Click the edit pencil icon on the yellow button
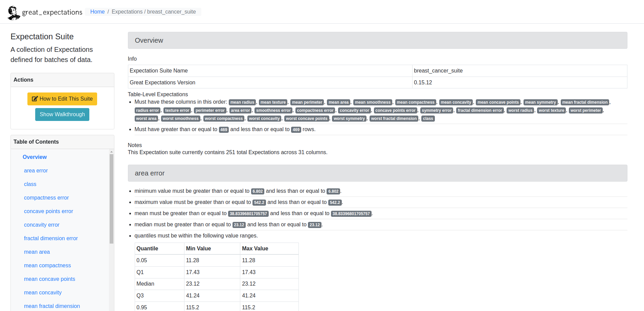The image size is (644, 311). click(35, 99)
